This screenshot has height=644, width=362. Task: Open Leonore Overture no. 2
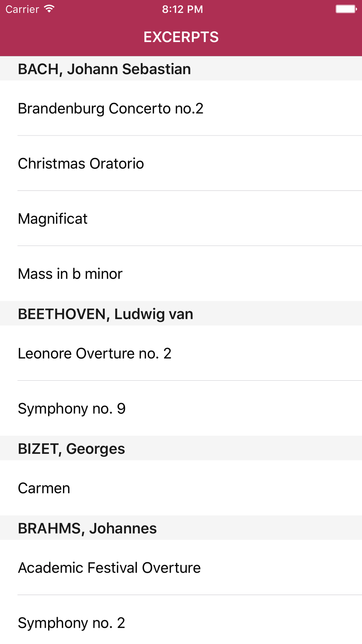pos(181,353)
